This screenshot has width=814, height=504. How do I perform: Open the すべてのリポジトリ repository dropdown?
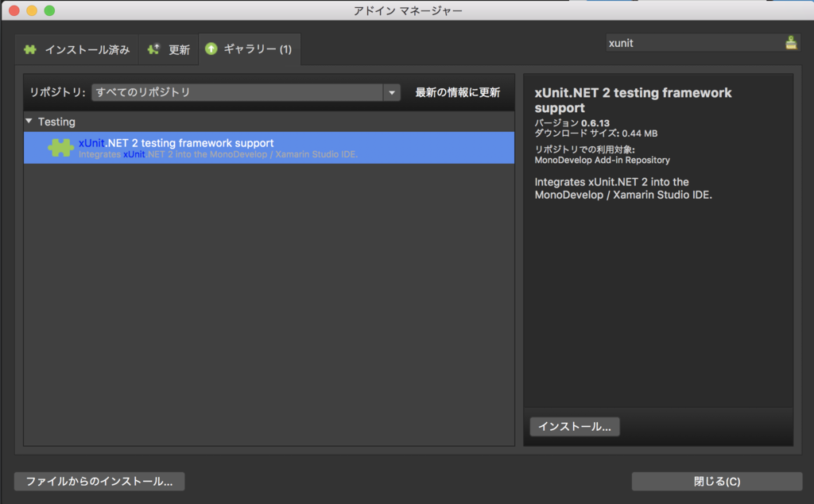coord(246,92)
